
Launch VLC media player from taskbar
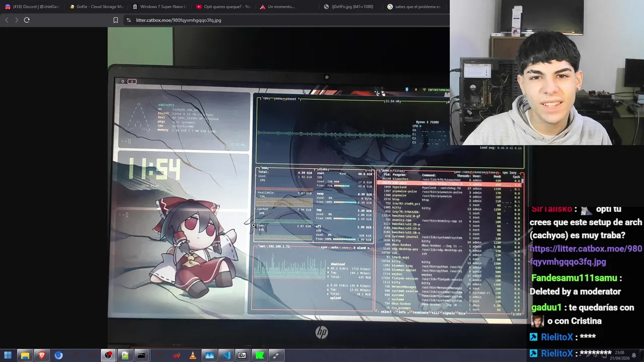[x=193, y=355]
